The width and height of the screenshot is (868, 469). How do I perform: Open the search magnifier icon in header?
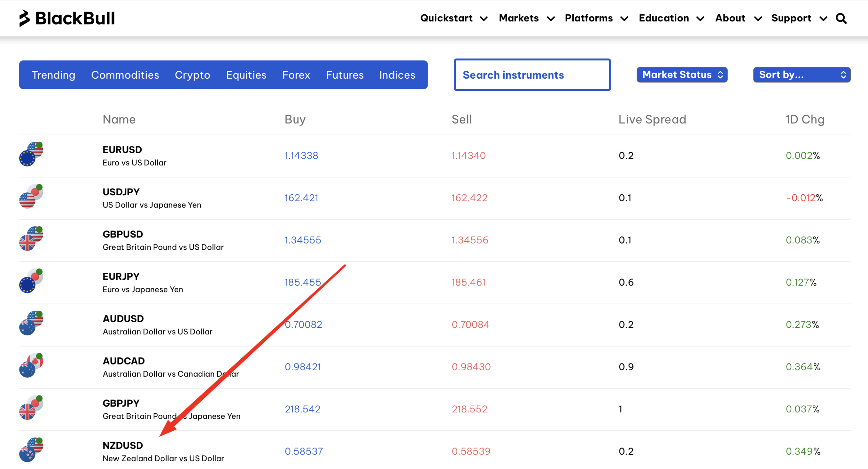[x=841, y=18]
